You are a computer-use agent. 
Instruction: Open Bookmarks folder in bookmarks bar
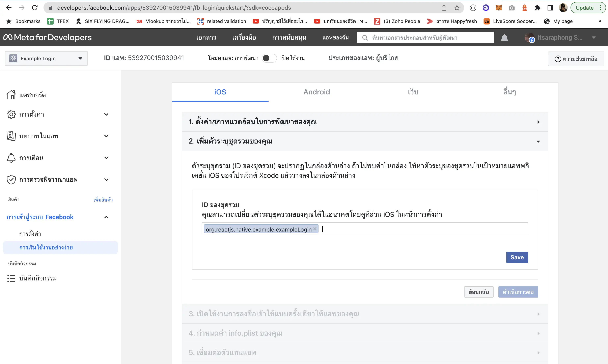pyautogui.click(x=23, y=21)
